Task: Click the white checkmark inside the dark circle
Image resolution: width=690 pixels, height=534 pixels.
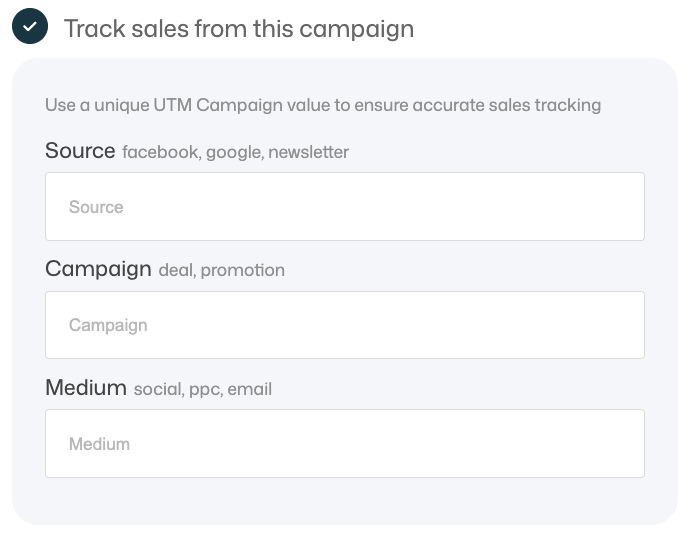Action: click(30, 27)
